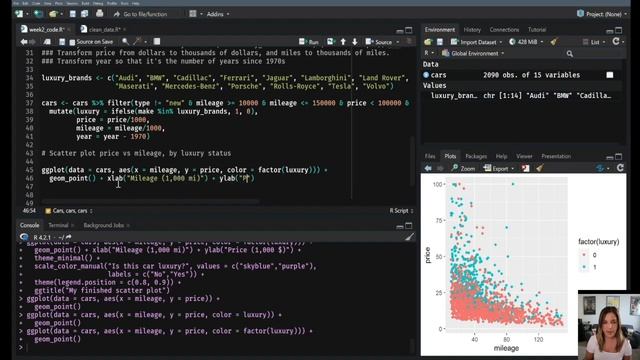Show the previous plot with back arrow
This screenshot has height=360, width=640.
coord(428,168)
